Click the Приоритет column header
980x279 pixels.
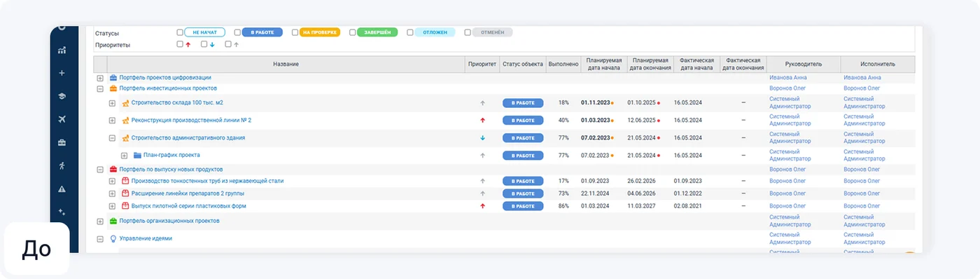pos(482,64)
